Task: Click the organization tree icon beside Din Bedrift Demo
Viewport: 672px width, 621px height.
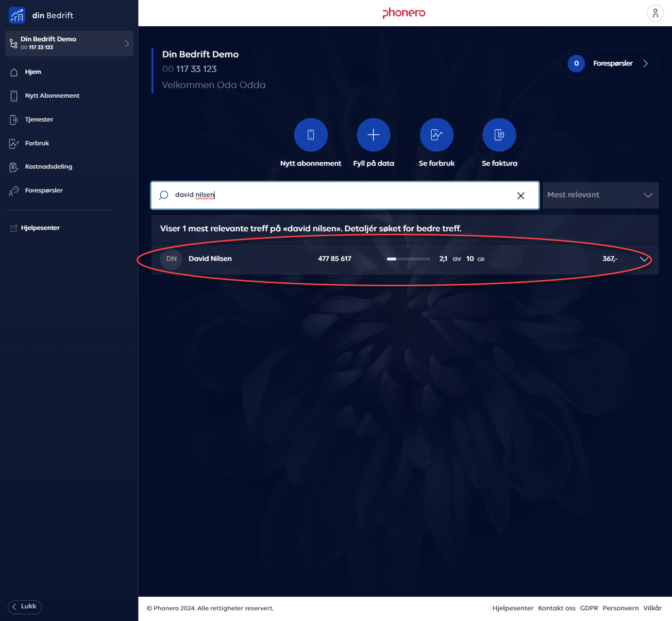Action: 14,43
